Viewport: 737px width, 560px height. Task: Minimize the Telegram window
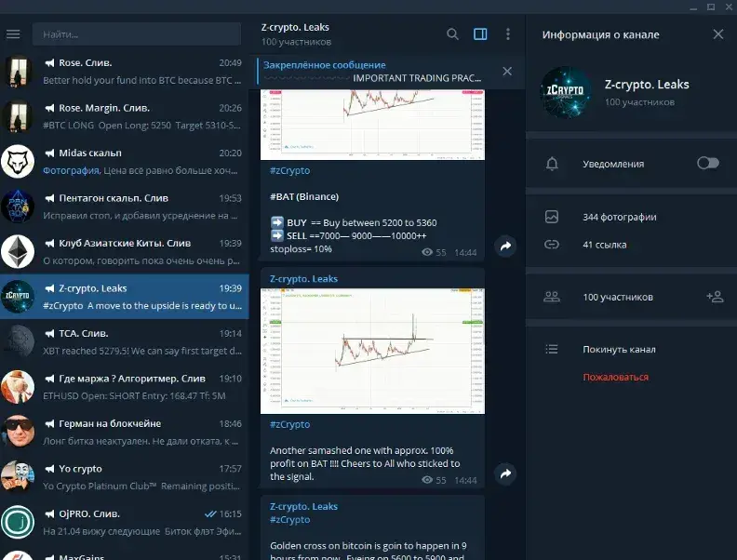coord(693,7)
